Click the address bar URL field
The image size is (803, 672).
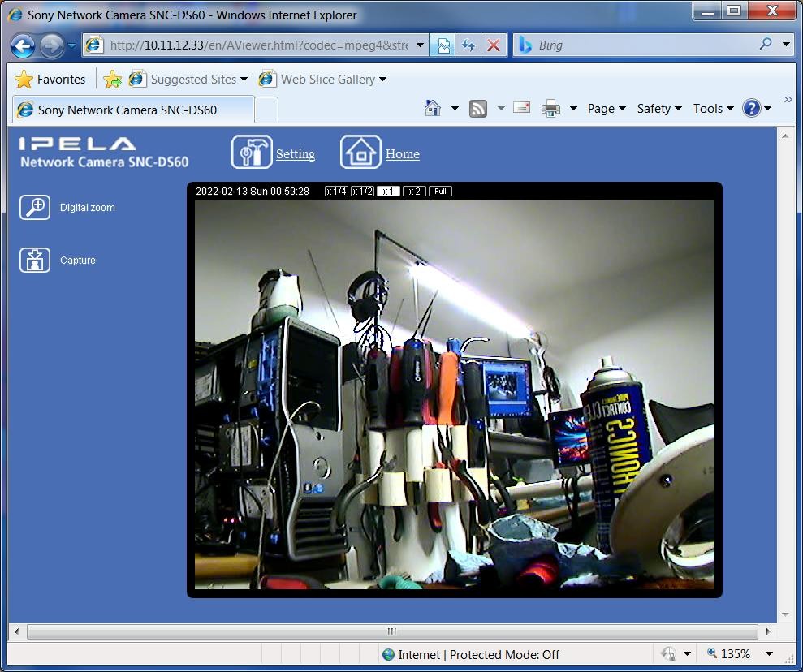click(x=259, y=45)
